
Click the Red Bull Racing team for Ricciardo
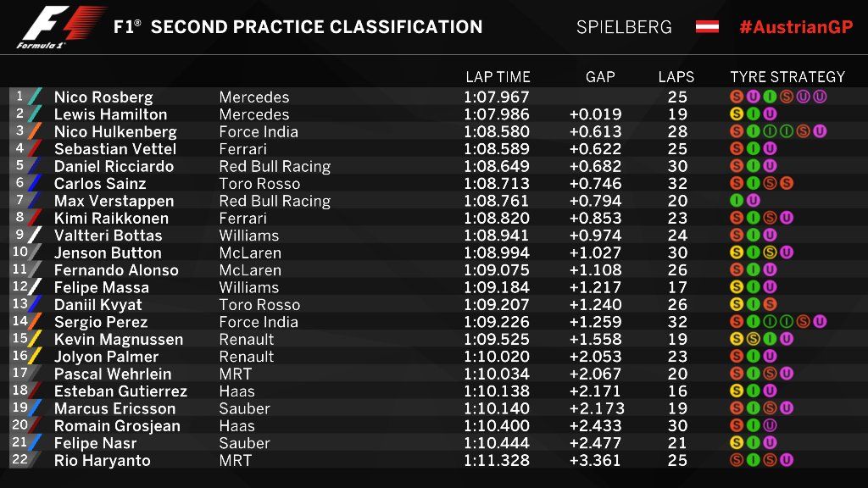[275, 167]
